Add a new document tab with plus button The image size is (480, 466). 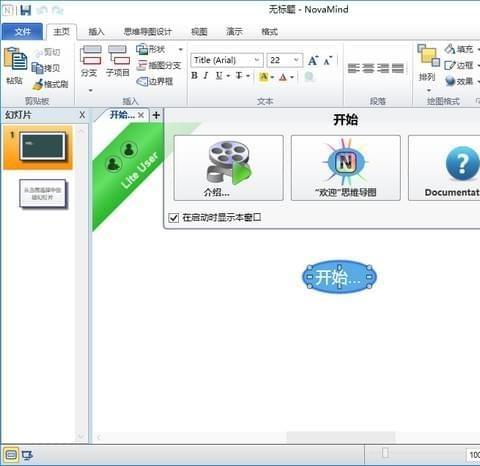(x=156, y=115)
